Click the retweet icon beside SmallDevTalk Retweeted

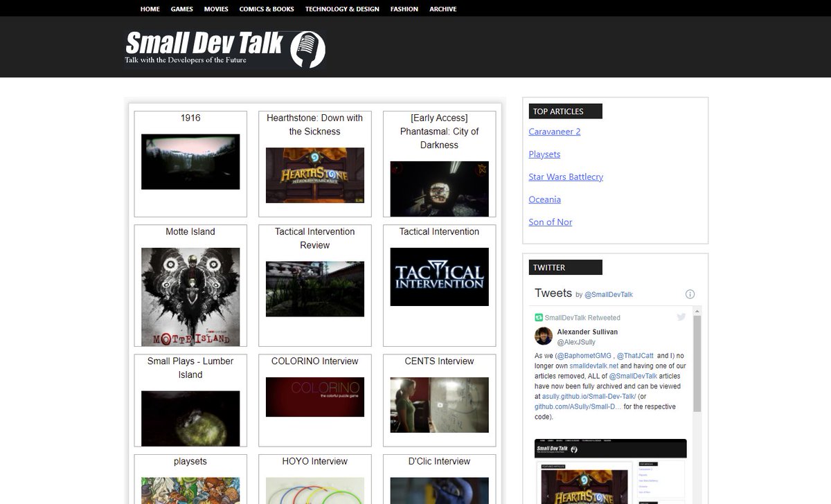coord(539,318)
